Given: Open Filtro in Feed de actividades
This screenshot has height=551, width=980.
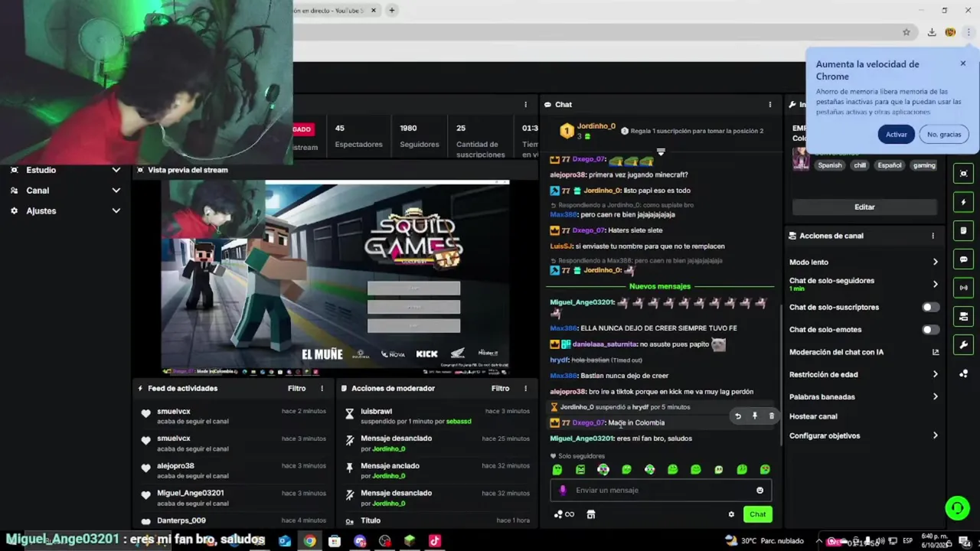Looking at the screenshot, I should click(x=297, y=389).
